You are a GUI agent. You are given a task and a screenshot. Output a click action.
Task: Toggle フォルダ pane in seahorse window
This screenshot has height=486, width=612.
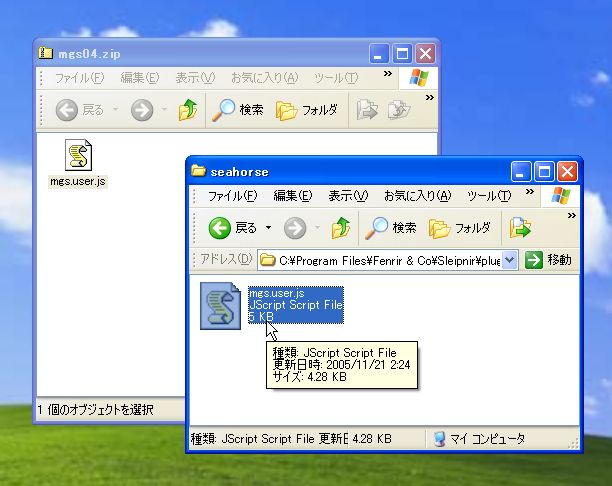459,228
